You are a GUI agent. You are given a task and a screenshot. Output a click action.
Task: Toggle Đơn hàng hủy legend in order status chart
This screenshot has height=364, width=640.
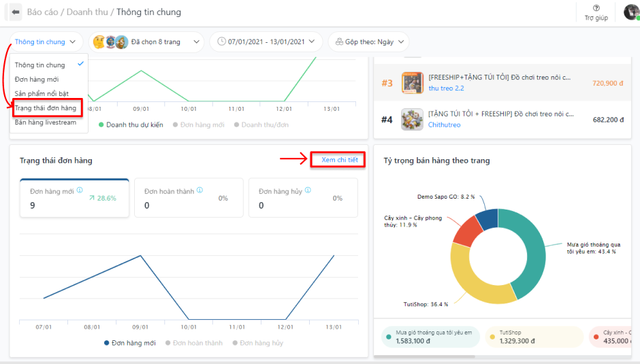tap(257, 343)
